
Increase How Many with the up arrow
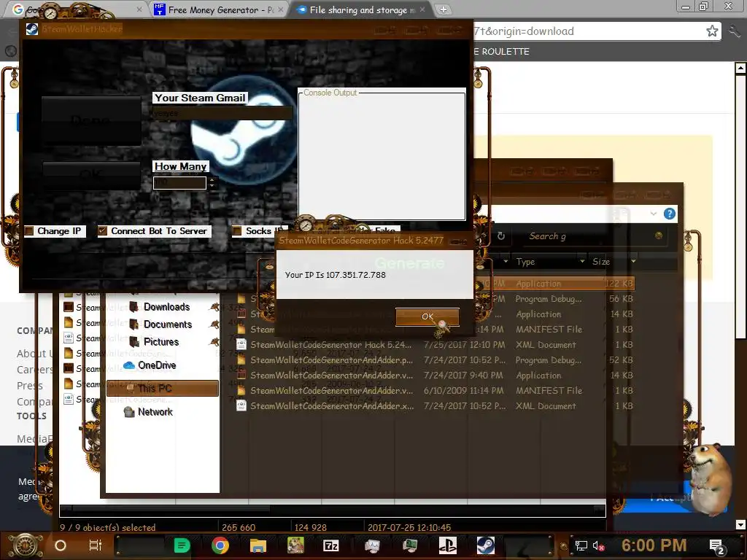pos(212,180)
